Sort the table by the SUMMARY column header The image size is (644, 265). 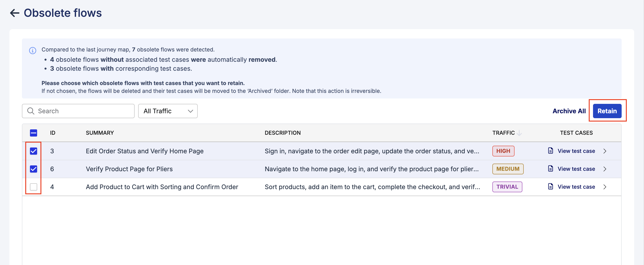[x=100, y=133]
